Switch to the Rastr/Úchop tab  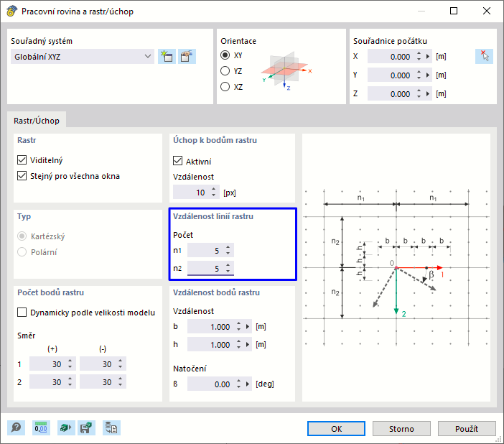[x=37, y=121]
